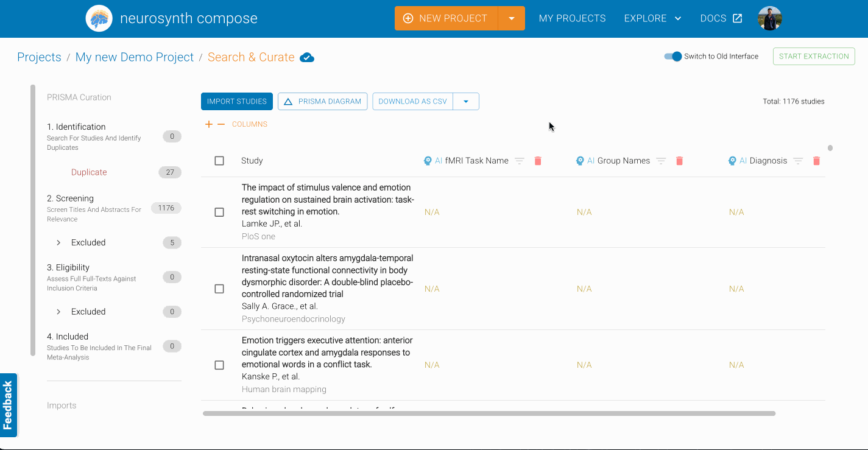Open the user profile avatar

[769, 18]
